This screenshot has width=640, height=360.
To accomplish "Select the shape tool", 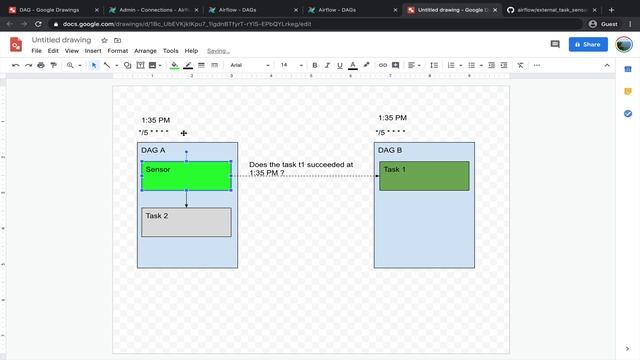I will tap(127, 65).
